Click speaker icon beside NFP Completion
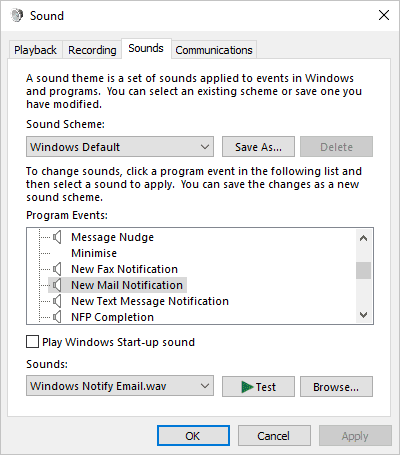Screen dimensions: 400x455 [x=57, y=317]
